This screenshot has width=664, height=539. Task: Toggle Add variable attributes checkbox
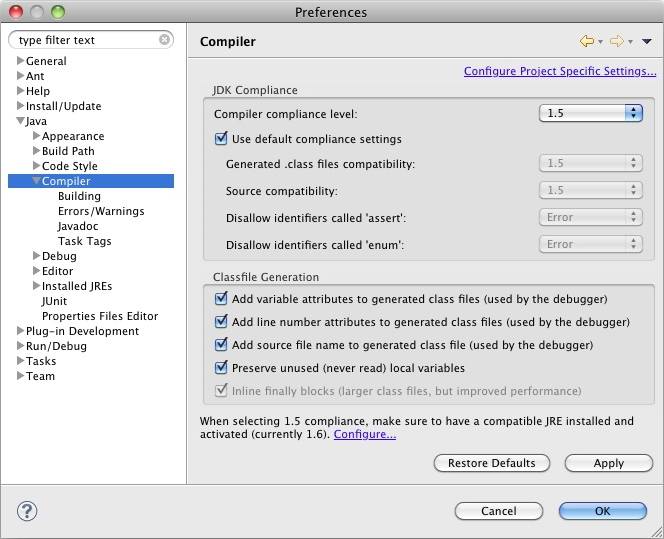[x=222, y=298]
